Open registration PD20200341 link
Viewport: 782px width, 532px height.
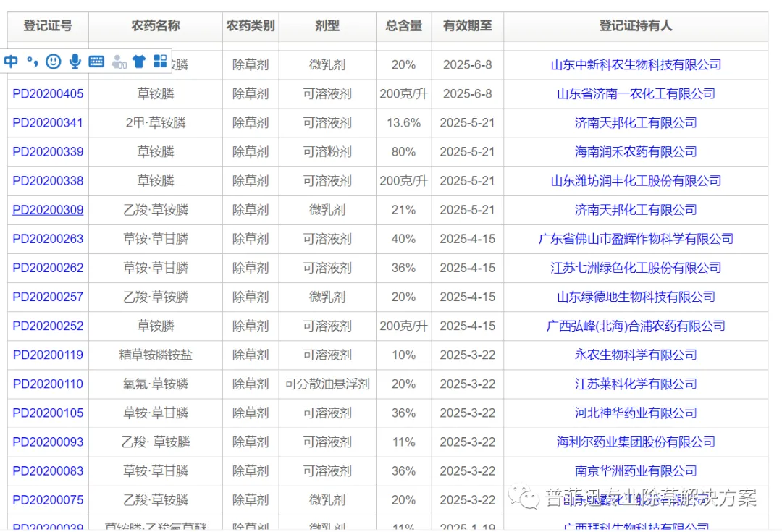[48, 122]
